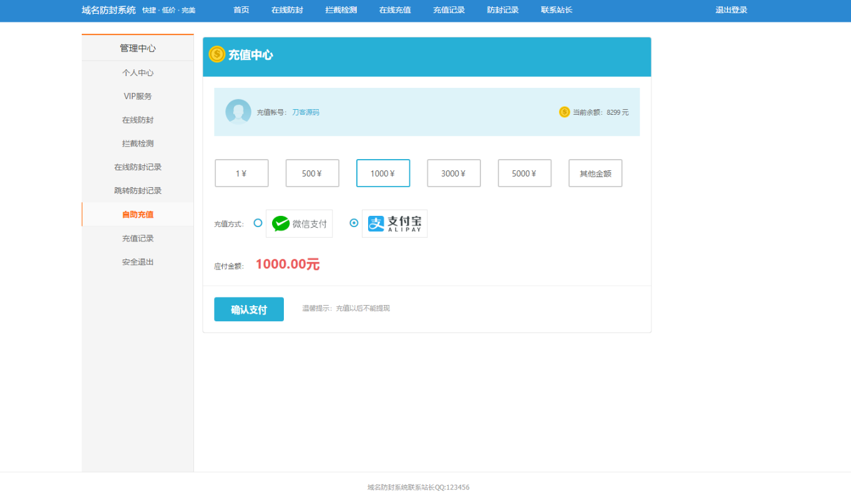851x504 pixels.
Task: Select the 支付宝 radio button
Action: [354, 223]
